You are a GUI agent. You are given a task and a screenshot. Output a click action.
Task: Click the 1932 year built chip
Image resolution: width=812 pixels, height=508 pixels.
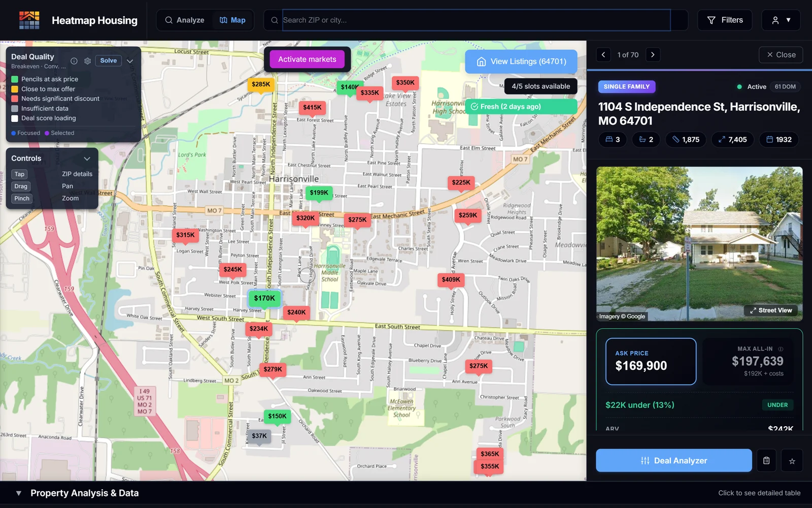[x=779, y=140]
